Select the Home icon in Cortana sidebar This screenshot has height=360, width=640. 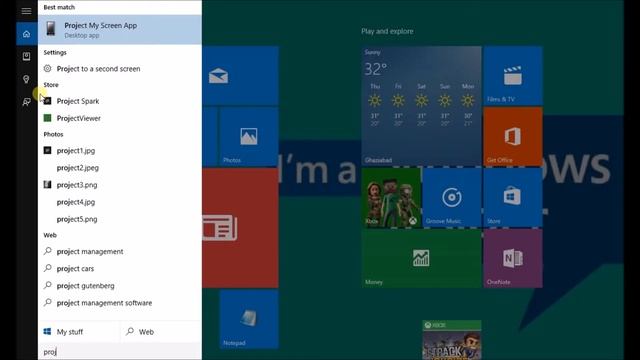(27, 34)
